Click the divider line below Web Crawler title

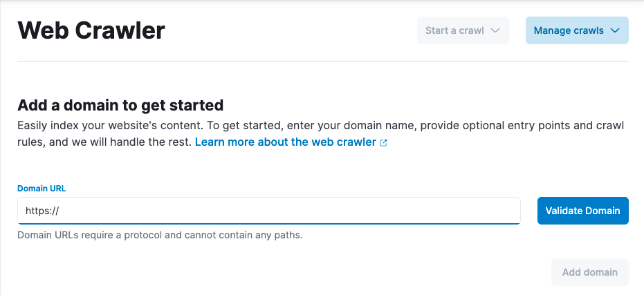pos(322,61)
